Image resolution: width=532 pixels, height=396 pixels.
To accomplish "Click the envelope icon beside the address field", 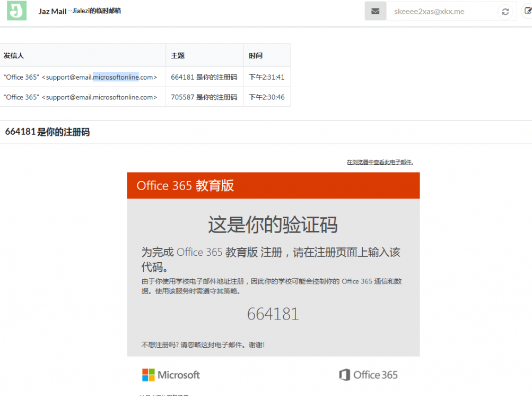I will pos(375,11).
